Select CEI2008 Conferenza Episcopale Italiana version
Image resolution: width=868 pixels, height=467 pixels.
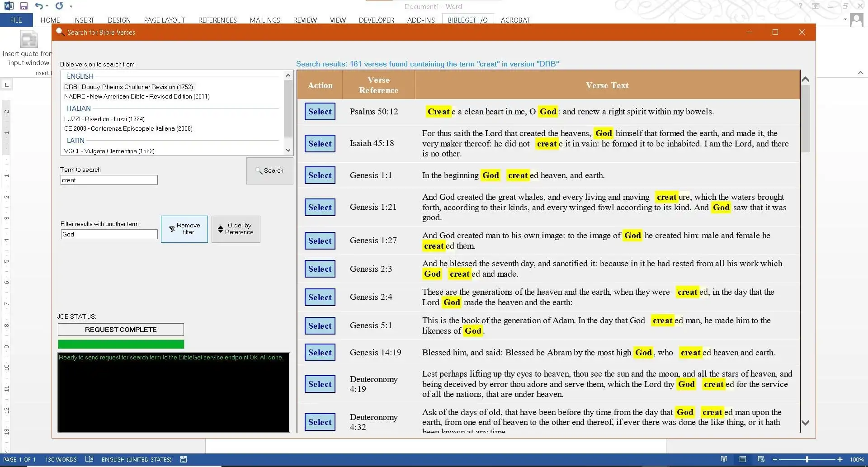128,128
